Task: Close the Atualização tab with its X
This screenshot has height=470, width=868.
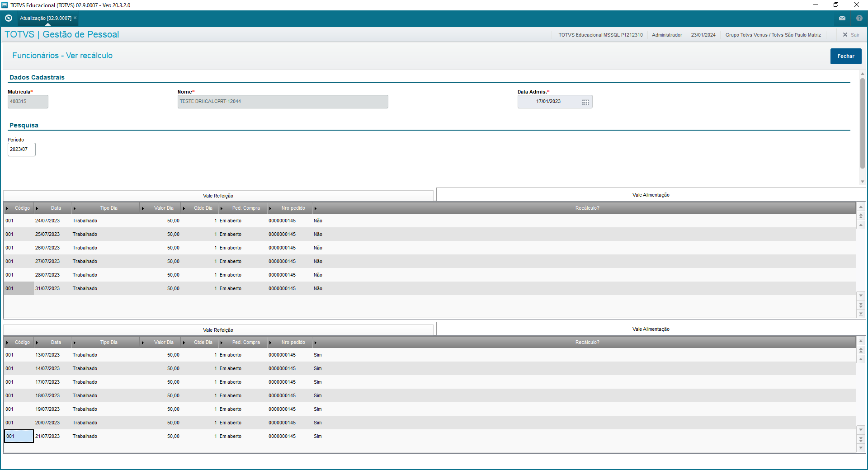Action: point(75,18)
